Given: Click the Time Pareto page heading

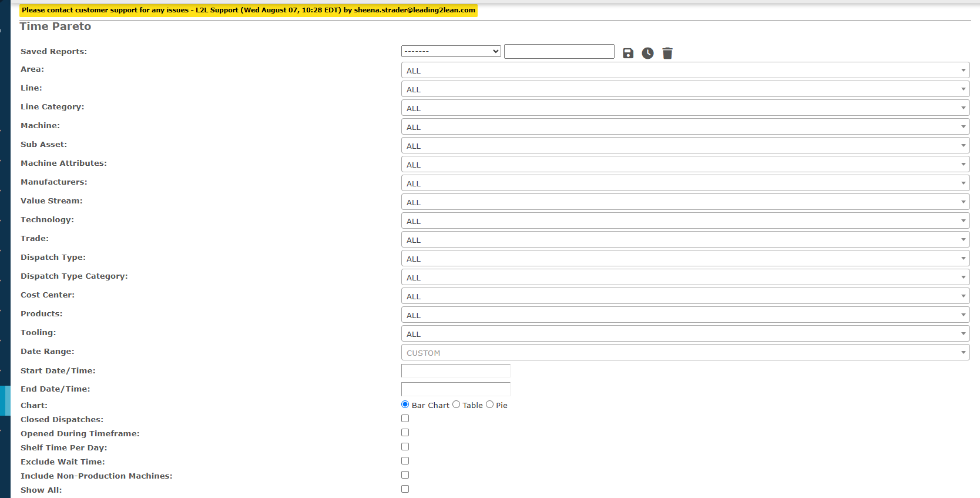Looking at the screenshot, I should [x=55, y=26].
